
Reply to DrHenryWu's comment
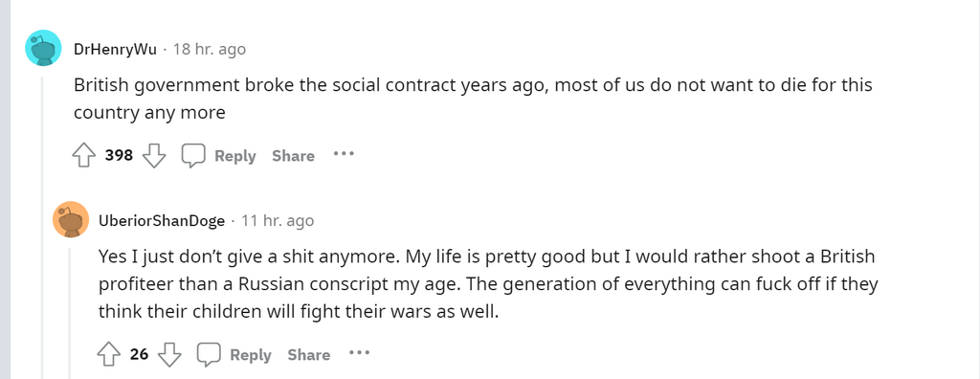point(235,156)
